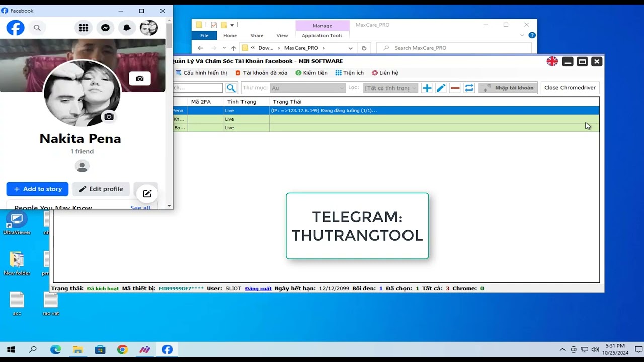Open Chrome from the taskbar
This screenshot has height=362, width=644.
122,350
